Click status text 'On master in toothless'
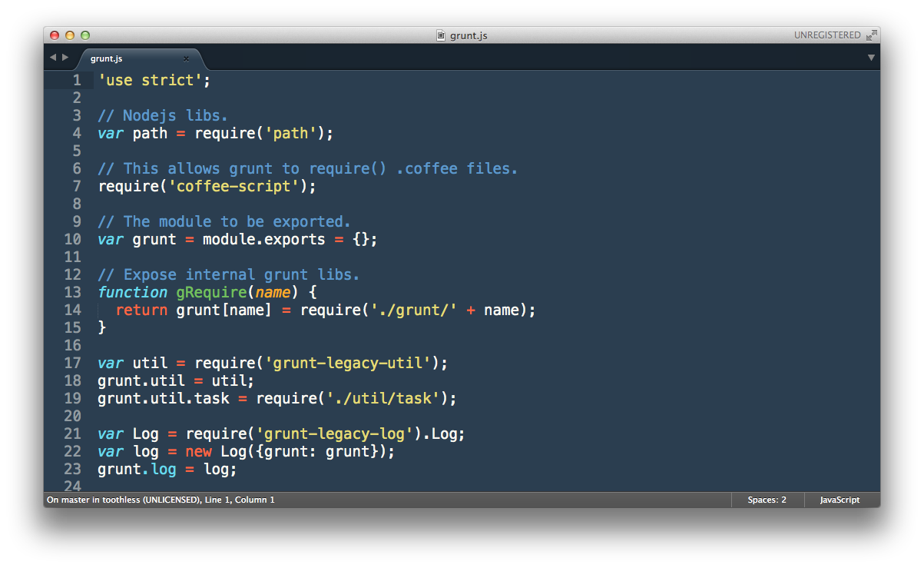The image size is (924, 568). 94,500
